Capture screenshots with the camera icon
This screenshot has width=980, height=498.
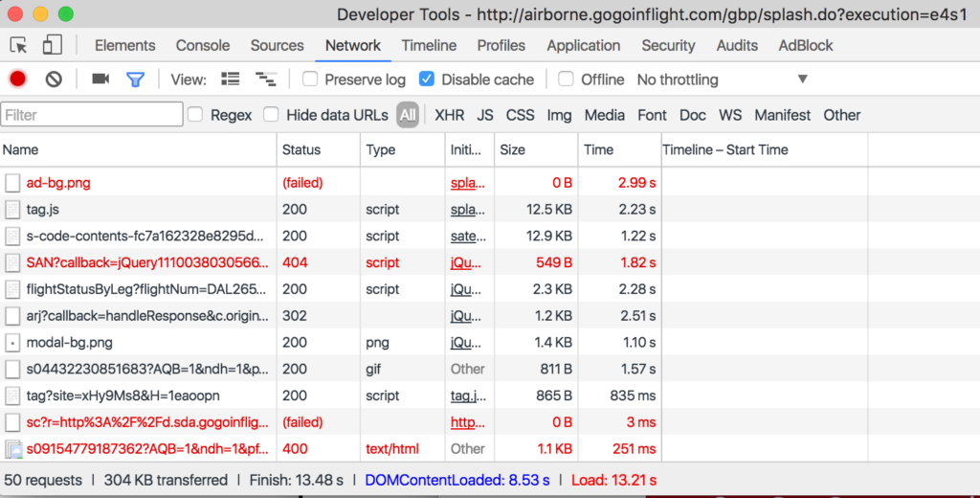click(100, 79)
